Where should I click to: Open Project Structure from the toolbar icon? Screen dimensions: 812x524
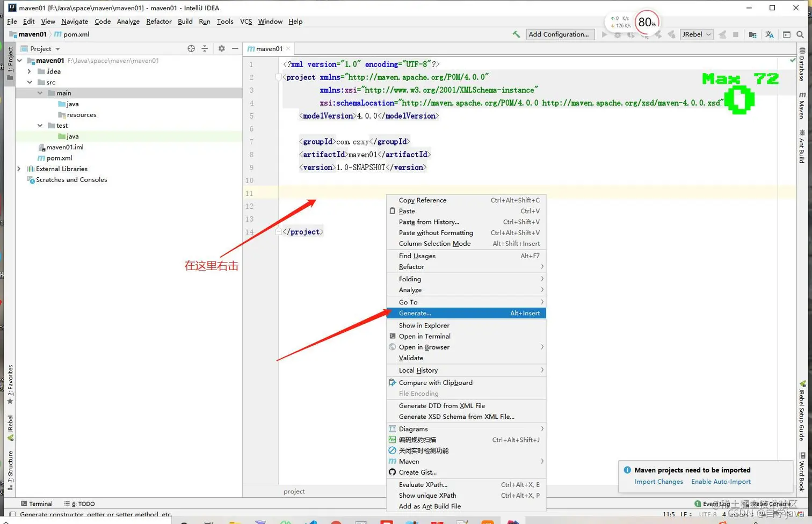pos(753,34)
